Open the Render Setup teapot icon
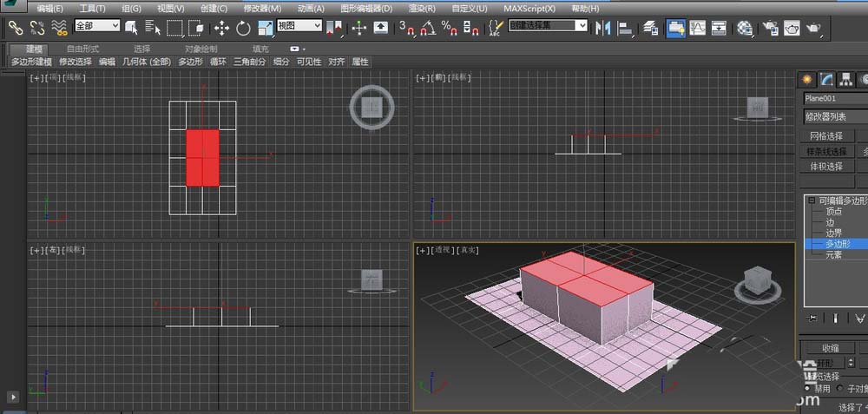Viewport: 868px width, 414px height. pyautogui.click(x=771, y=28)
